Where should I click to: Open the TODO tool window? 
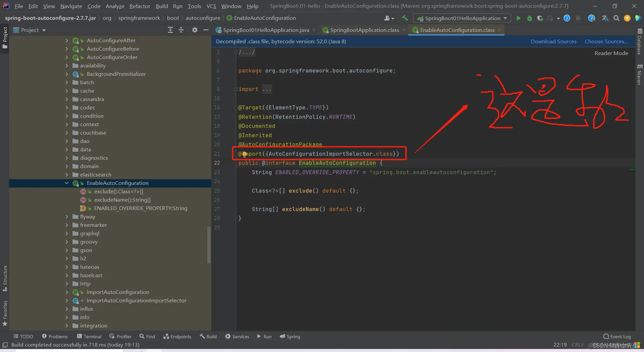(x=23, y=336)
